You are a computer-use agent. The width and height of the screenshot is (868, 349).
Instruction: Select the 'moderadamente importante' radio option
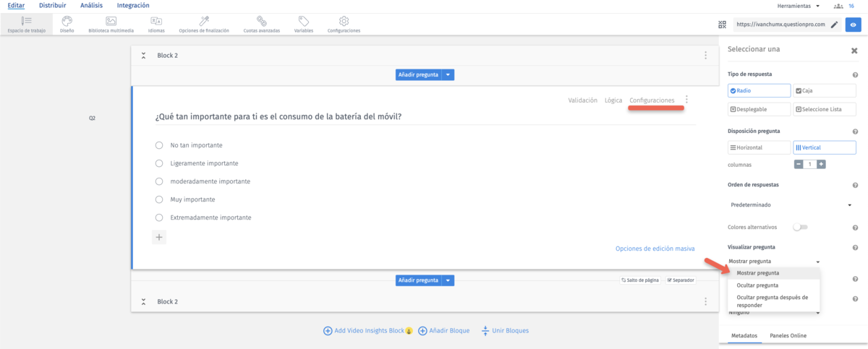click(159, 181)
